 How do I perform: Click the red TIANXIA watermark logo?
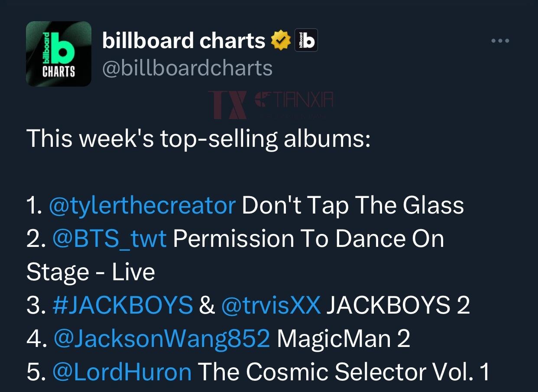[270, 105]
